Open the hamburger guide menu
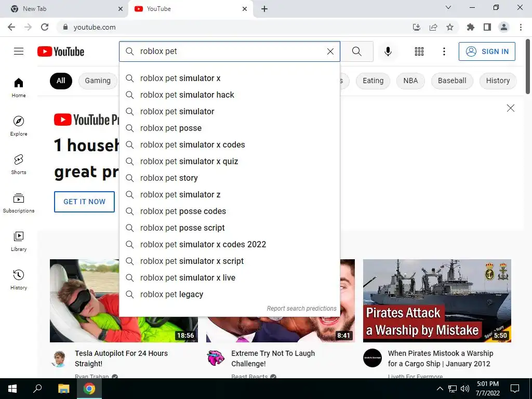 pos(19,51)
